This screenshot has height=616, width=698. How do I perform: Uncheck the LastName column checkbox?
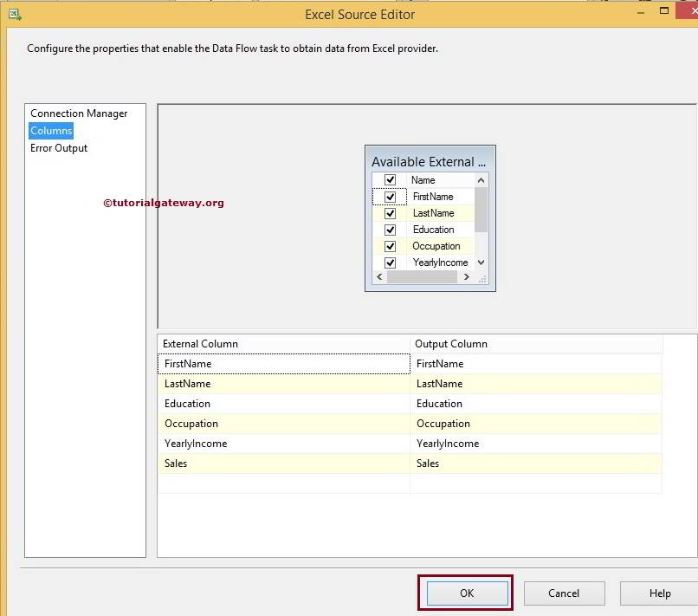pos(389,213)
